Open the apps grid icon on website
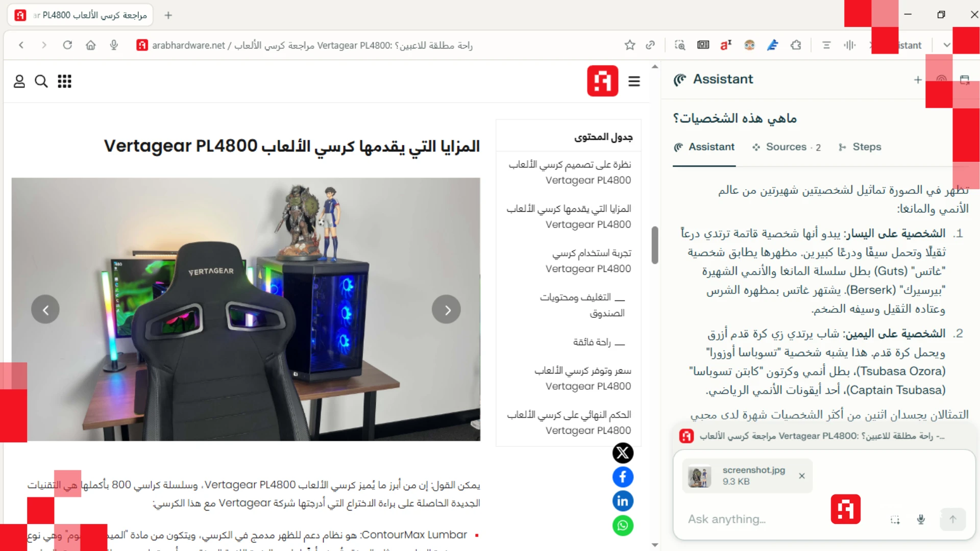The width and height of the screenshot is (980, 551). tap(64, 81)
